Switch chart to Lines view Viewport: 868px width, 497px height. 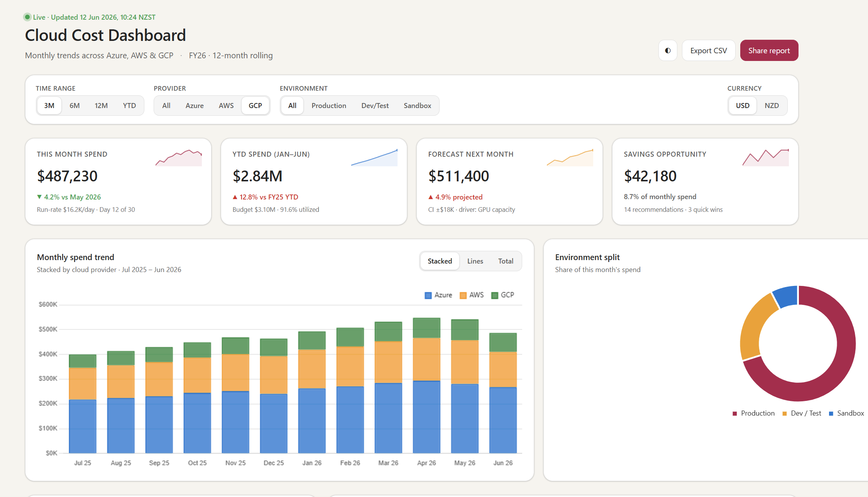click(475, 261)
